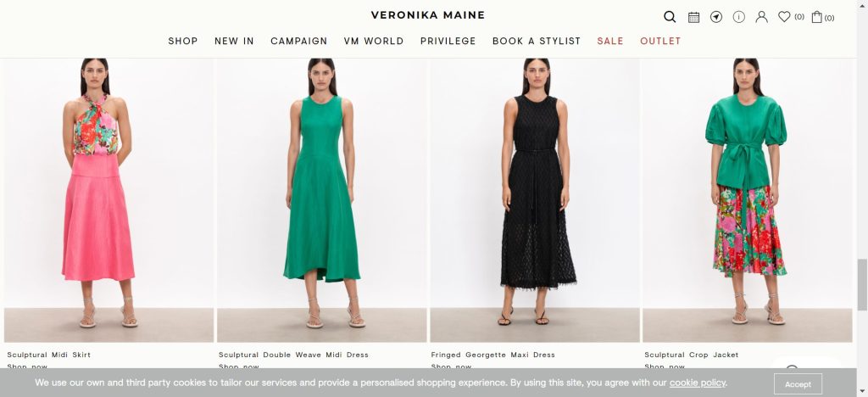Image resolution: width=868 pixels, height=397 pixels.
Task: Open the cookie policy link
Action: pyautogui.click(x=697, y=383)
